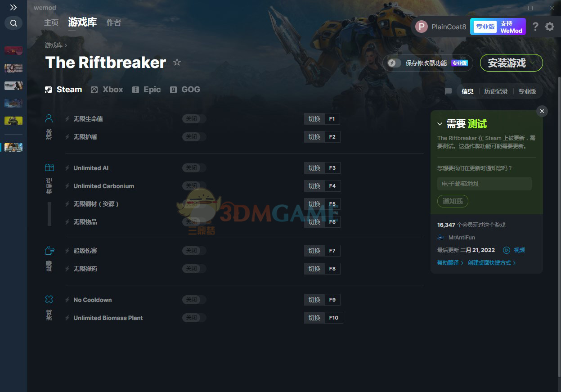
Task: Click 切换 F1 hotkey button
Action: tap(322, 119)
